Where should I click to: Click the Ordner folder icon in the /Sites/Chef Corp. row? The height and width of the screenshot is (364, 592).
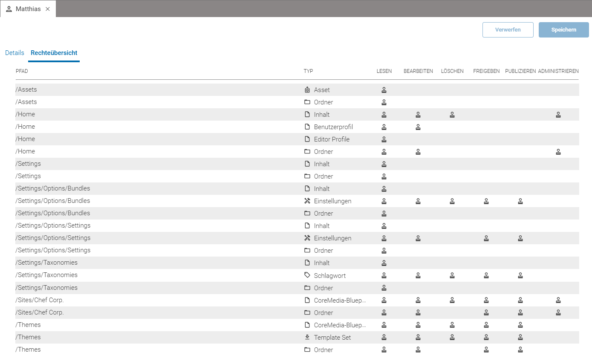pyautogui.click(x=307, y=312)
